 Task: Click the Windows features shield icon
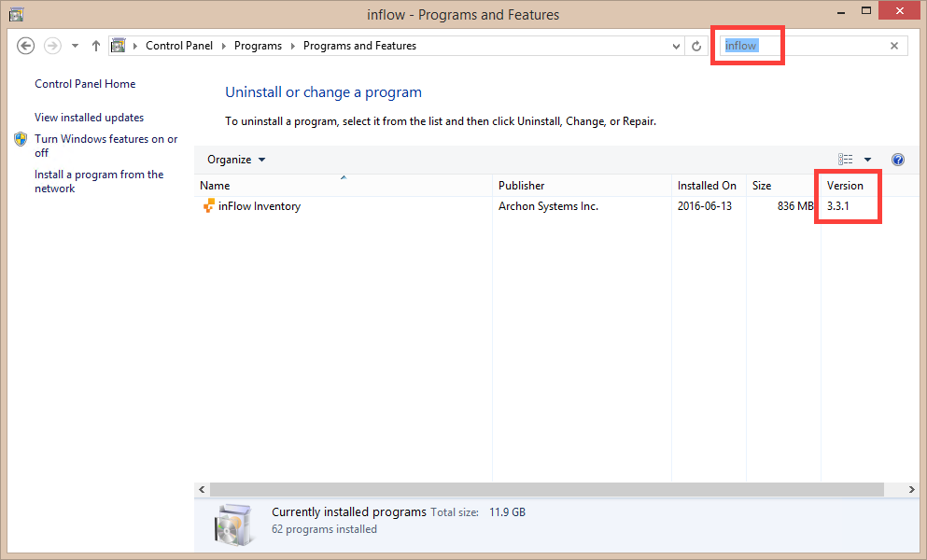click(x=21, y=139)
